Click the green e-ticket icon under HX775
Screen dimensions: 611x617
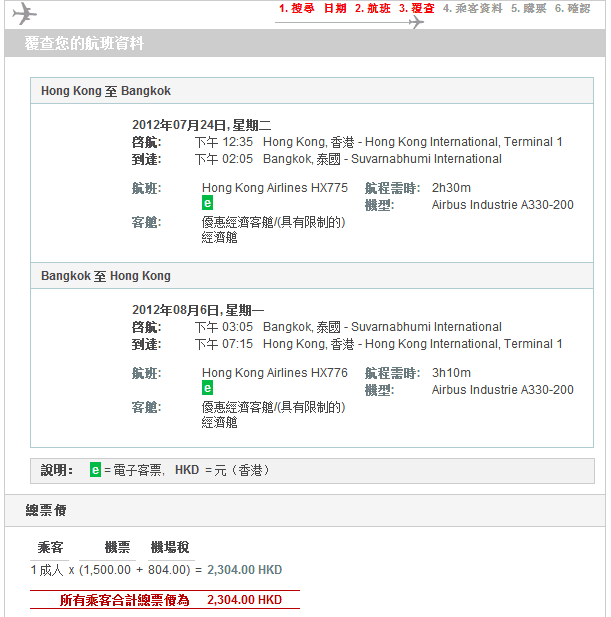(x=207, y=203)
